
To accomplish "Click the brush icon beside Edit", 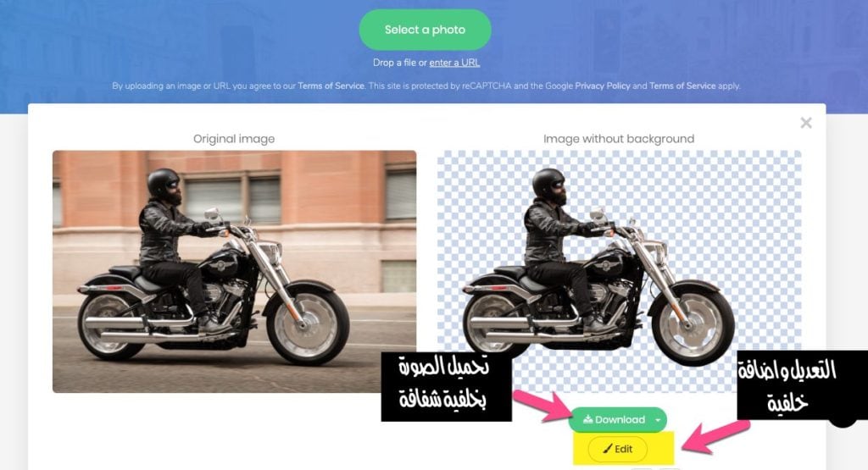I will coord(607,449).
